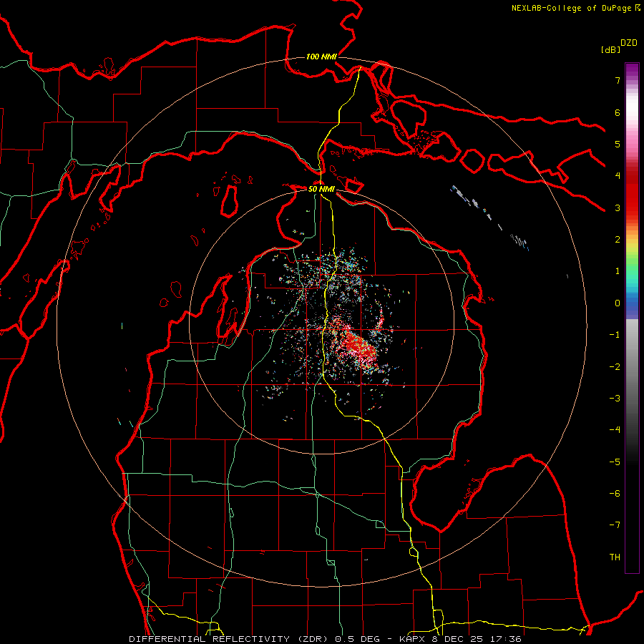Viewport: 644px width, 644px height.
Task: Click the KAPX radar site identifier
Action: [x=413, y=639]
